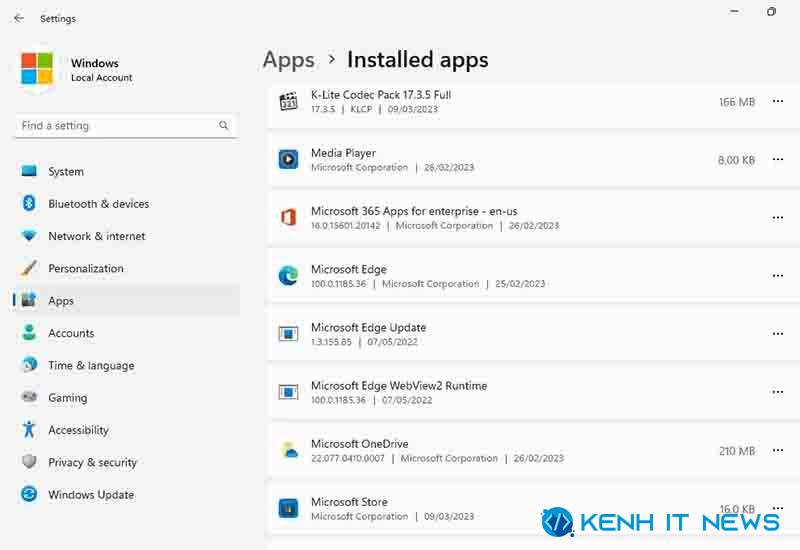Click the Bluetooth icon in sidebar
800x550 pixels.
(x=29, y=203)
